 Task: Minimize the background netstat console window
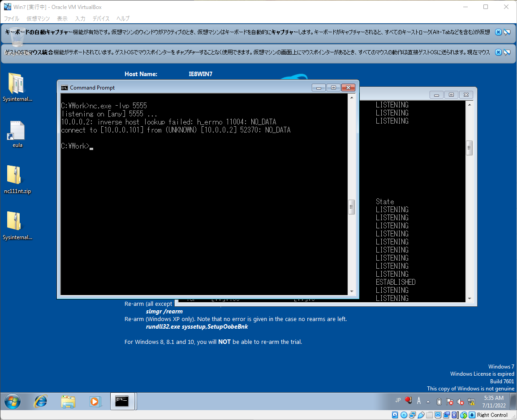pyautogui.click(x=436, y=95)
